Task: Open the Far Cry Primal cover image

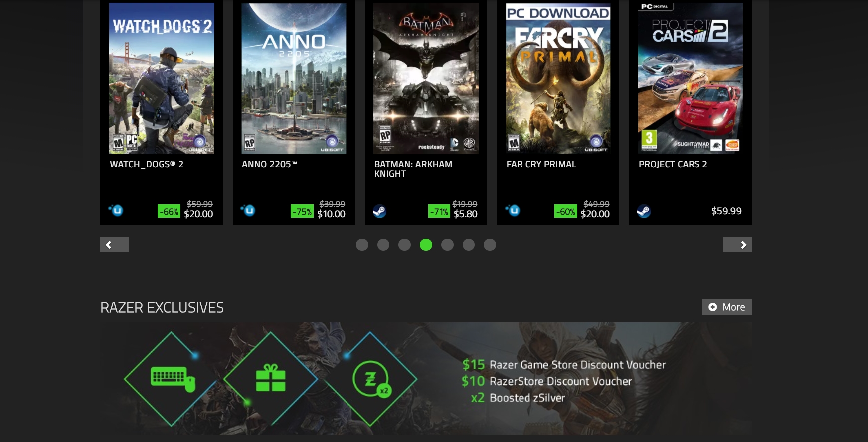Action: [x=558, y=79]
